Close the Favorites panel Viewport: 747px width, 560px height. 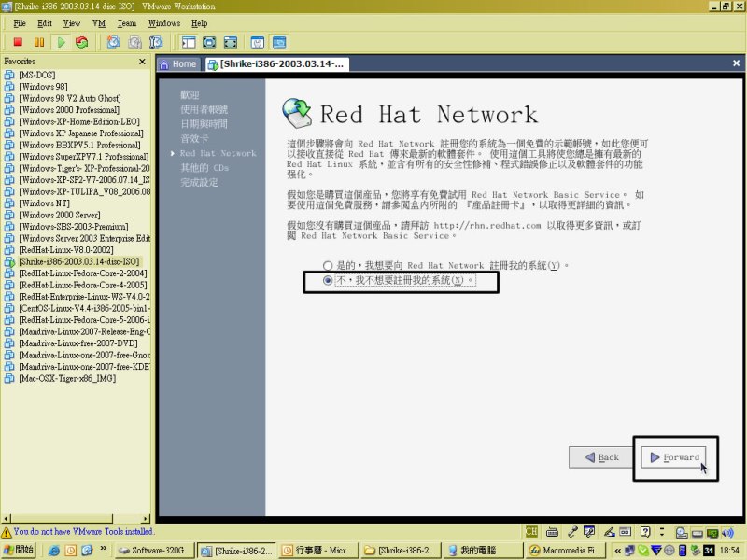coord(142,62)
